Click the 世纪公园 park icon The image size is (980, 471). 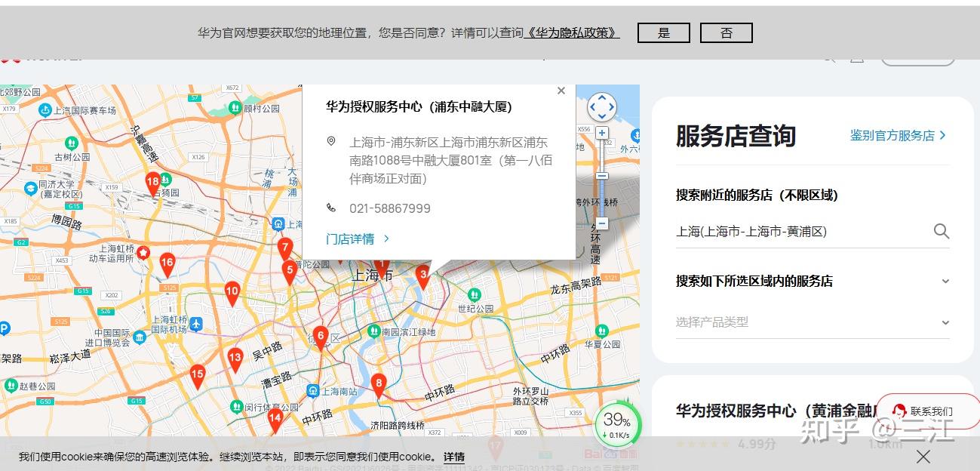[x=475, y=294]
